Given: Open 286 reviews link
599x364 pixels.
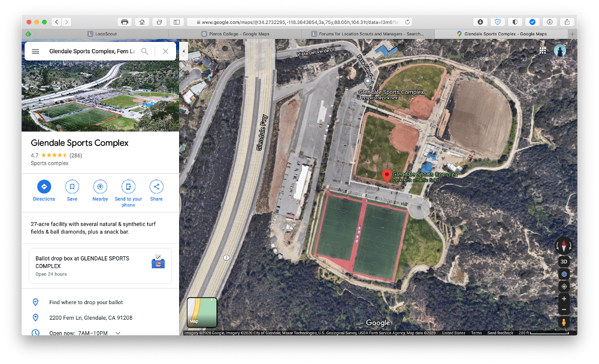Looking at the screenshot, I should (75, 156).
